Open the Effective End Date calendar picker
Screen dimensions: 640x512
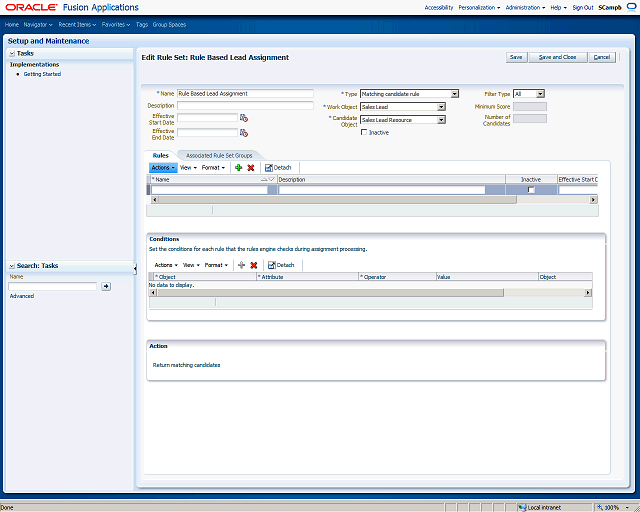(x=244, y=133)
